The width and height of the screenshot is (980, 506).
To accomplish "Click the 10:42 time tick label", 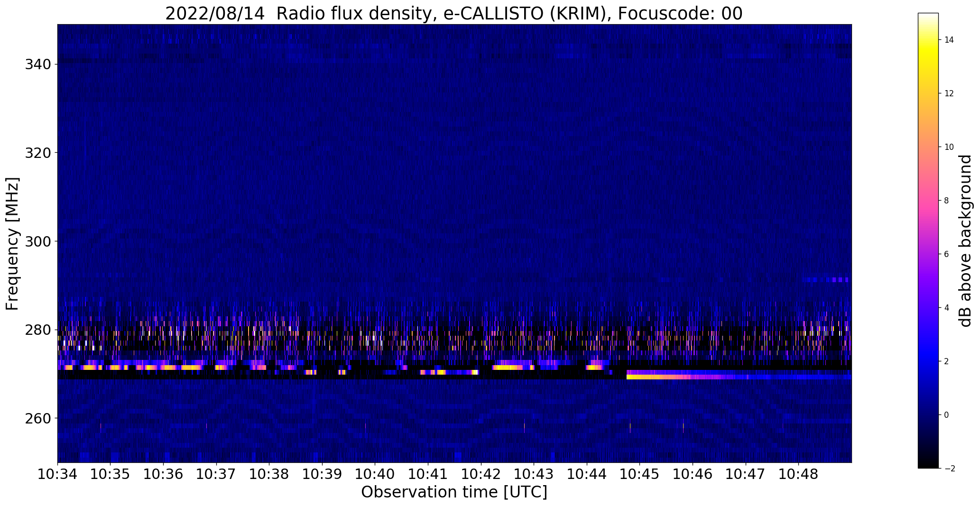I will [x=481, y=474].
